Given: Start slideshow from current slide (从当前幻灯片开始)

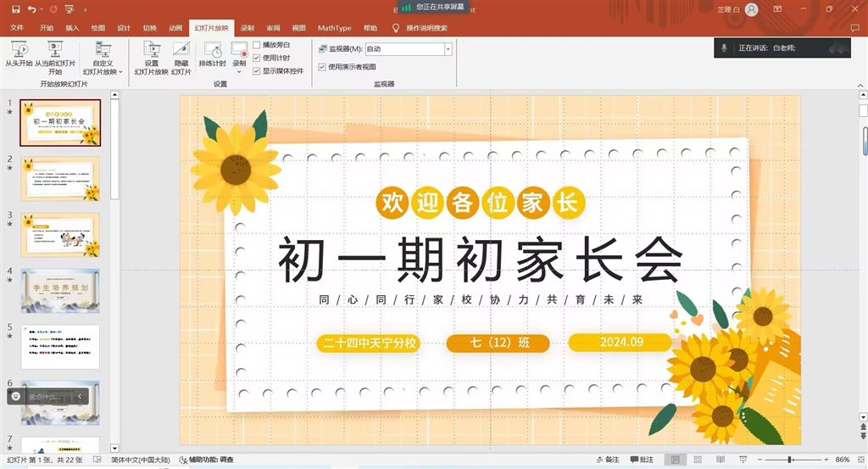Looking at the screenshot, I should click(x=54, y=56).
